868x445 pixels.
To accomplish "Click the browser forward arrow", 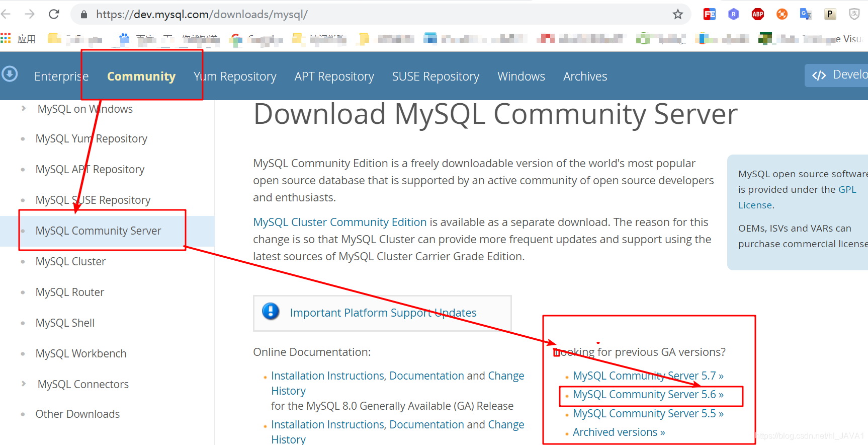I will (x=30, y=14).
